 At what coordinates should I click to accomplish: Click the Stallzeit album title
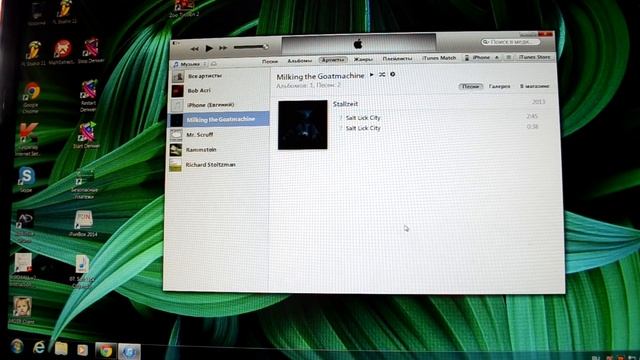coord(345,104)
